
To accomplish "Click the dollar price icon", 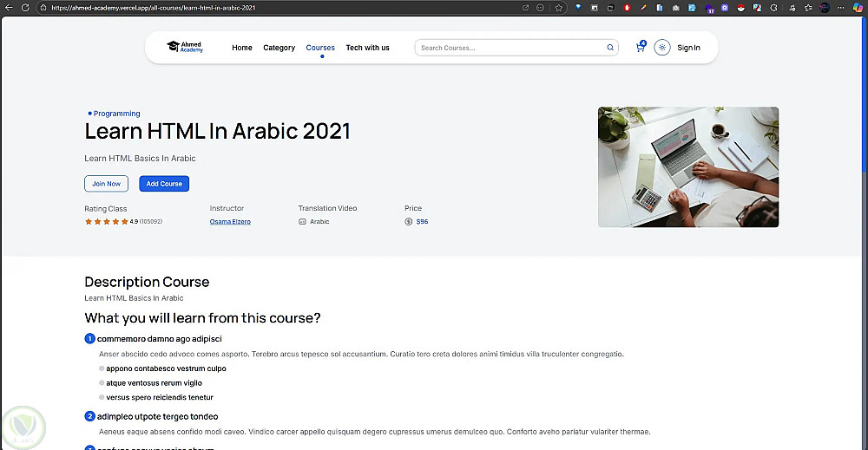I will coord(409,222).
